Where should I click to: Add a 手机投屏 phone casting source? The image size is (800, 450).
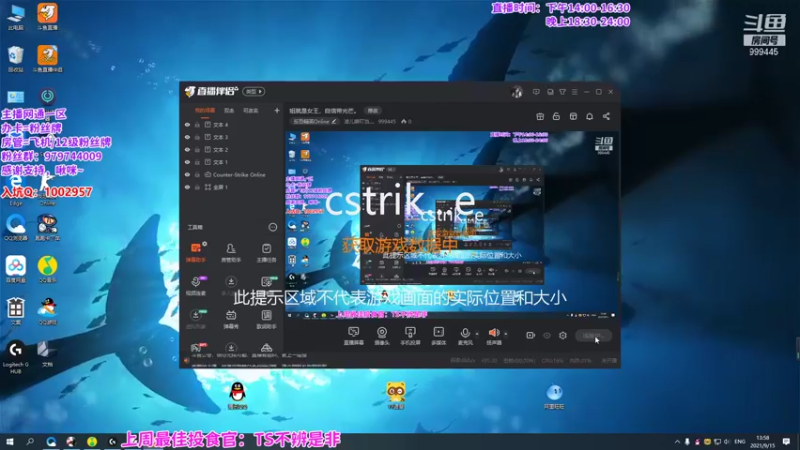(410, 336)
